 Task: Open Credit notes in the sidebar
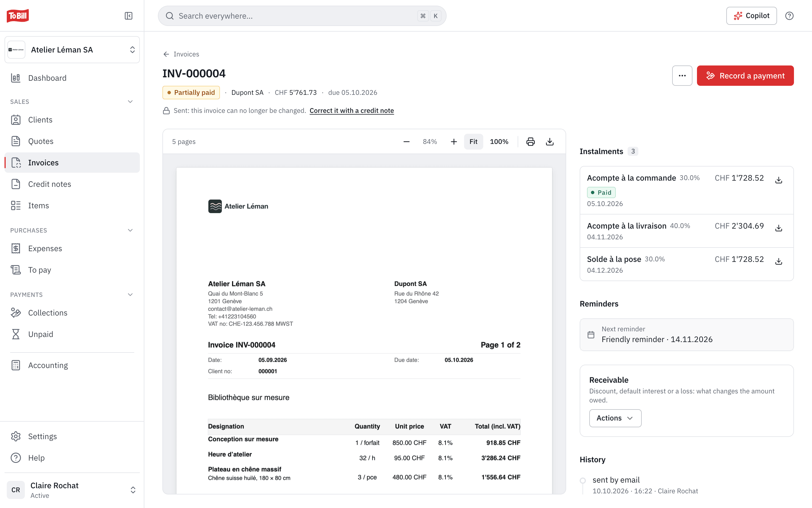coord(72,184)
